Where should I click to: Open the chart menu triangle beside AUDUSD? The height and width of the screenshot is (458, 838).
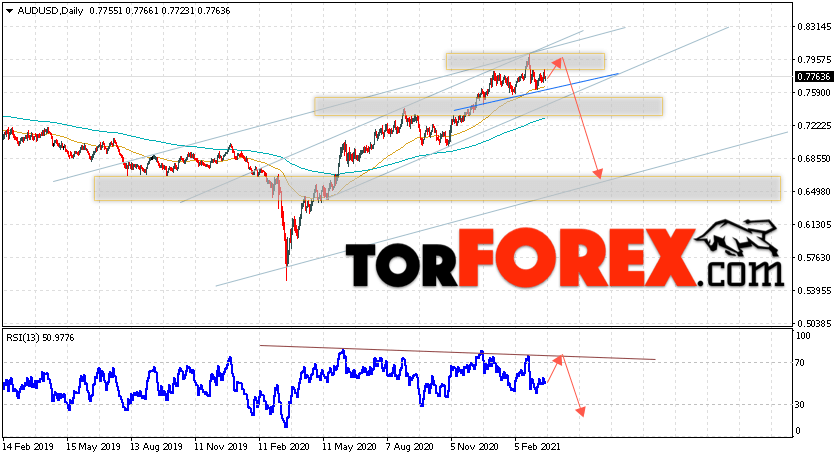tap(9, 11)
